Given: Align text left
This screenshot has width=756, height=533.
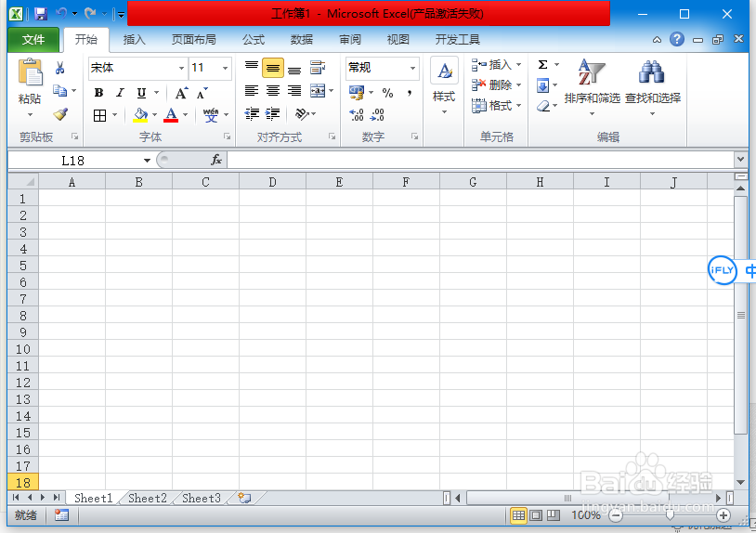Looking at the screenshot, I should (252, 91).
